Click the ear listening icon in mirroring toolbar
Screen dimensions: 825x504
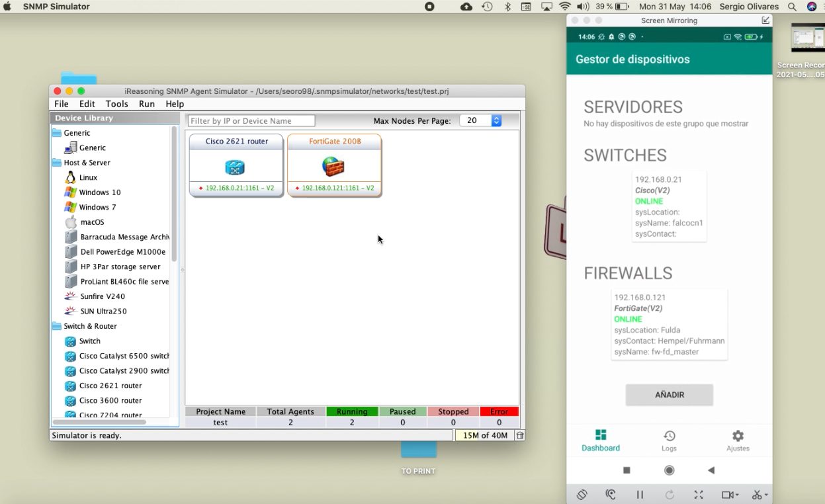[x=611, y=495]
